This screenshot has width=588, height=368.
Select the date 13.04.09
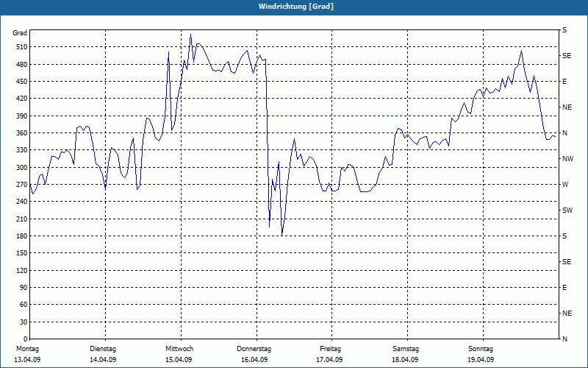click(27, 360)
